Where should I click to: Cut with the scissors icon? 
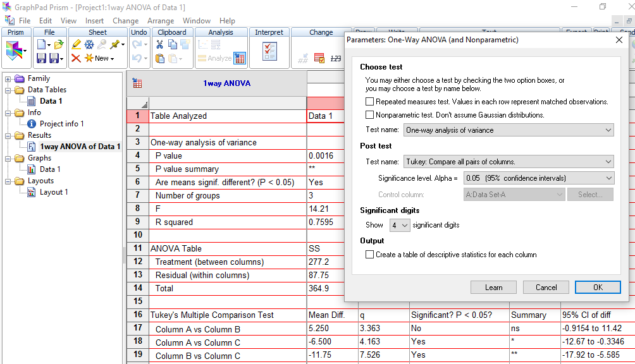pyautogui.click(x=159, y=44)
